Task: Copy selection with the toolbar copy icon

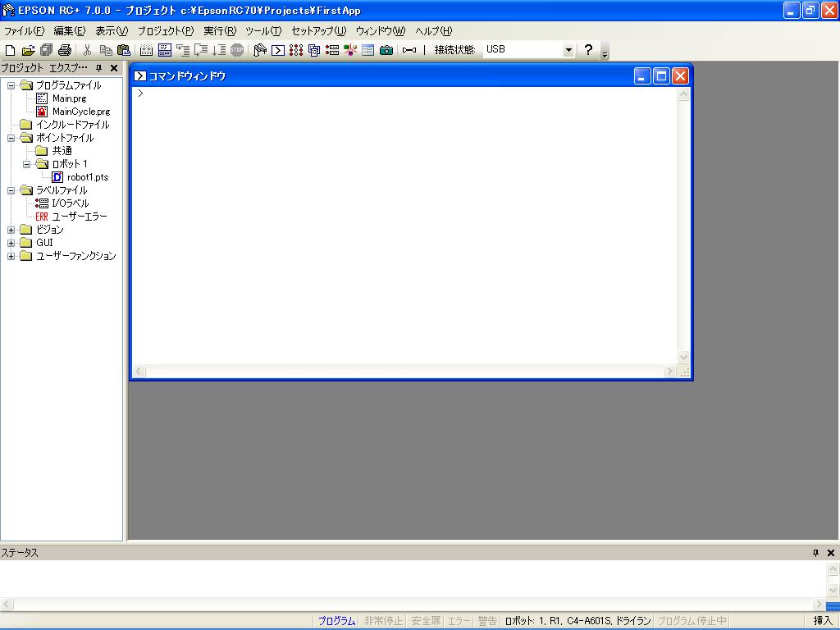Action: coord(106,50)
